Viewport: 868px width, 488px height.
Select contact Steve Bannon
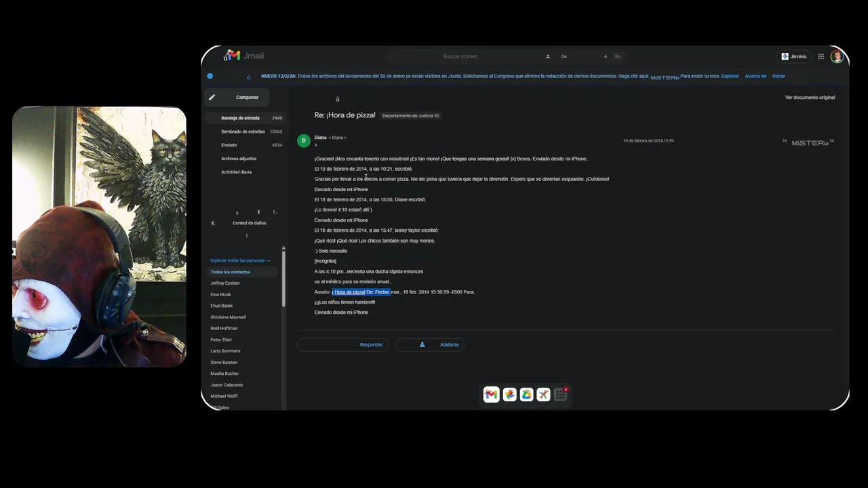(224, 363)
